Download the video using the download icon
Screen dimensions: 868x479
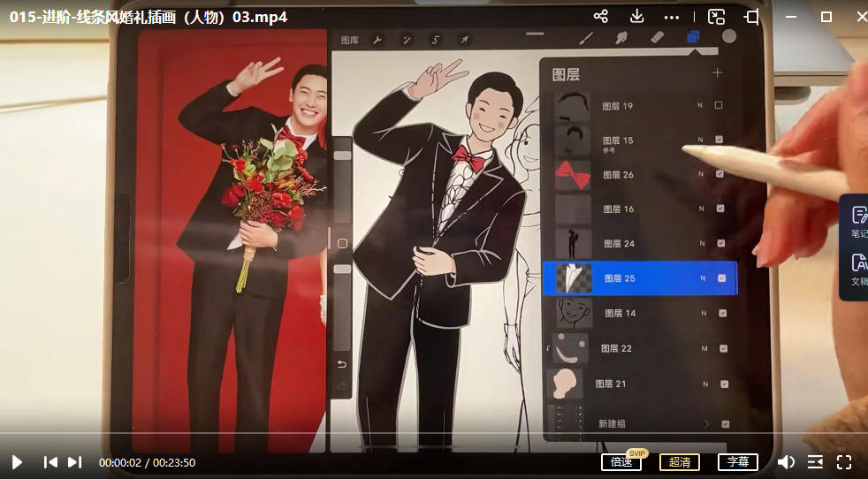pyautogui.click(x=636, y=17)
